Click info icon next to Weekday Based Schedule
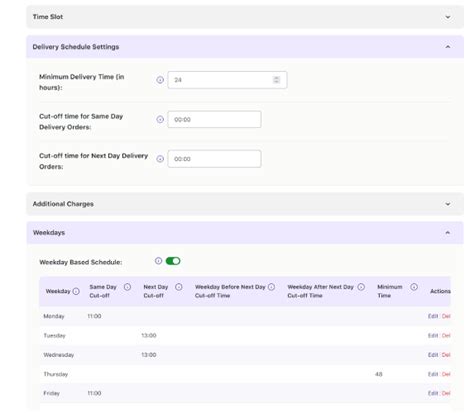 [158, 261]
